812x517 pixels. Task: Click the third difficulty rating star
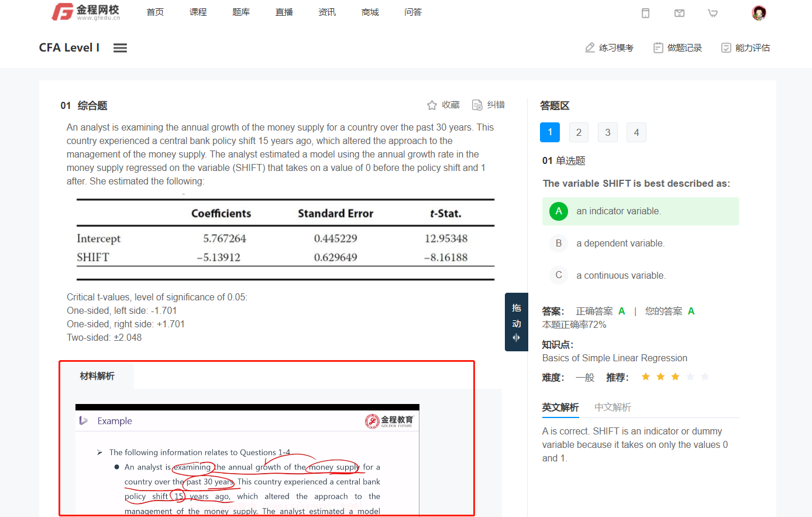click(675, 377)
